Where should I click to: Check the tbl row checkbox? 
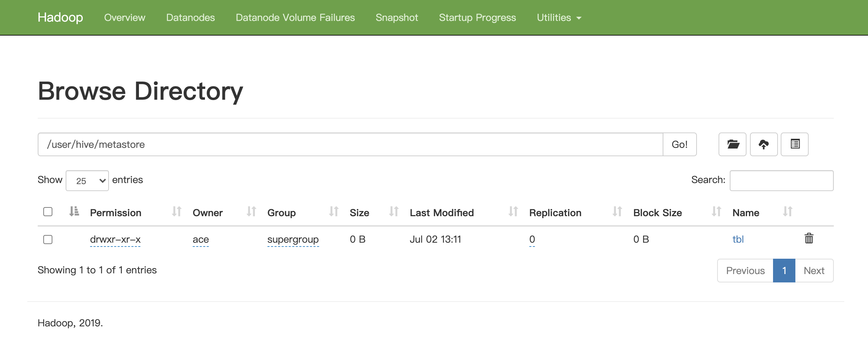pyautogui.click(x=48, y=240)
